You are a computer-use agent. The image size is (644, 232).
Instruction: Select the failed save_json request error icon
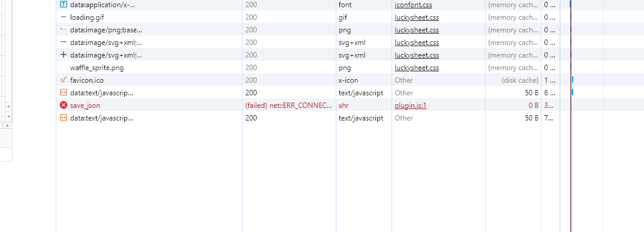[x=63, y=105]
